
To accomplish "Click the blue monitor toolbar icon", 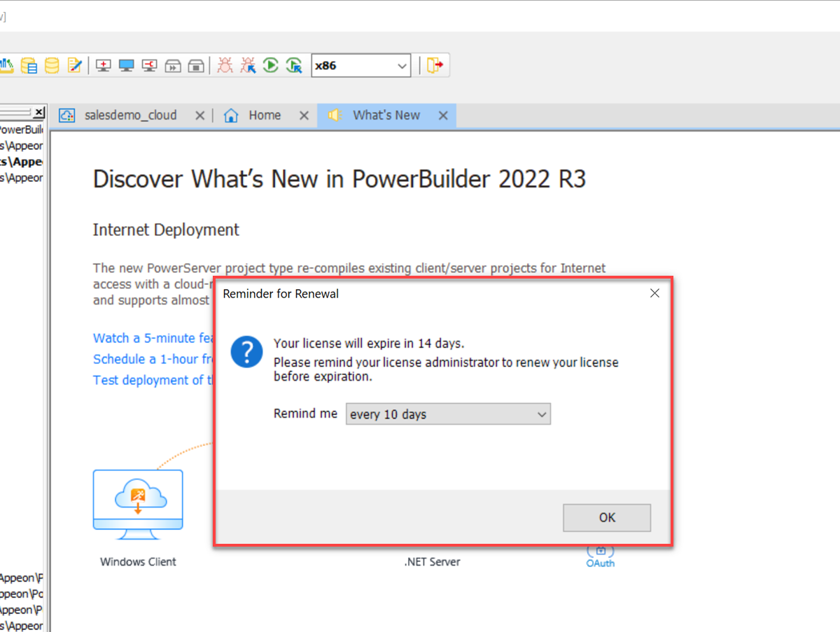I will click(126, 66).
